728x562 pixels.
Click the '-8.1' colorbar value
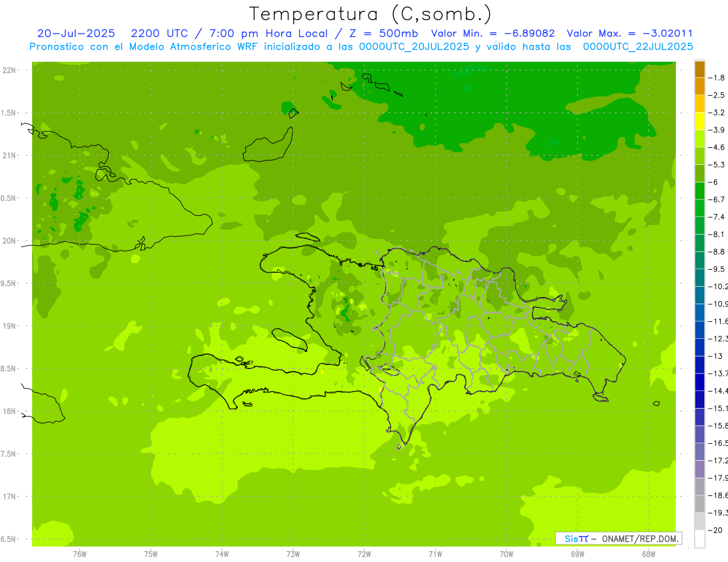[718, 234]
